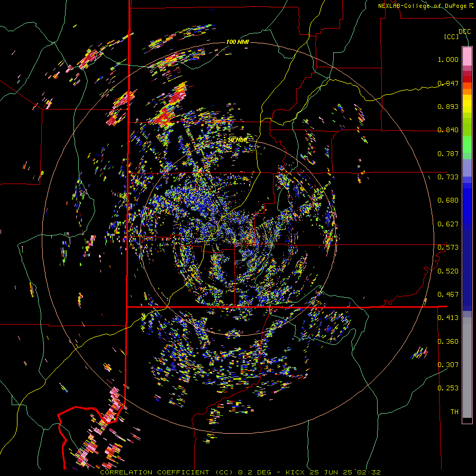Click the 0.520 scale value
The image size is (476, 476).
pos(448,271)
